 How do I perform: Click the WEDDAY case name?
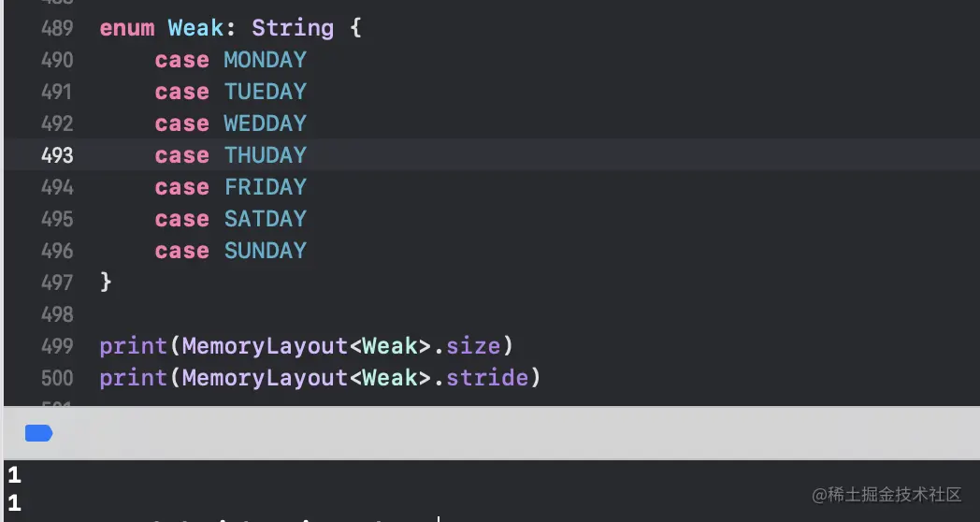[x=266, y=123]
